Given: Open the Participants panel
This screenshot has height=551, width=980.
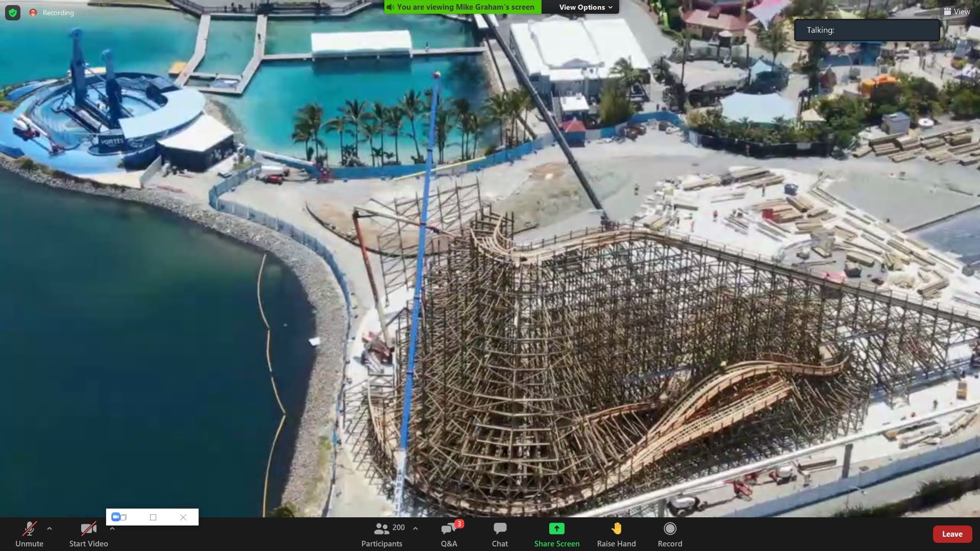Looking at the screenshot, I should (382, 534).
